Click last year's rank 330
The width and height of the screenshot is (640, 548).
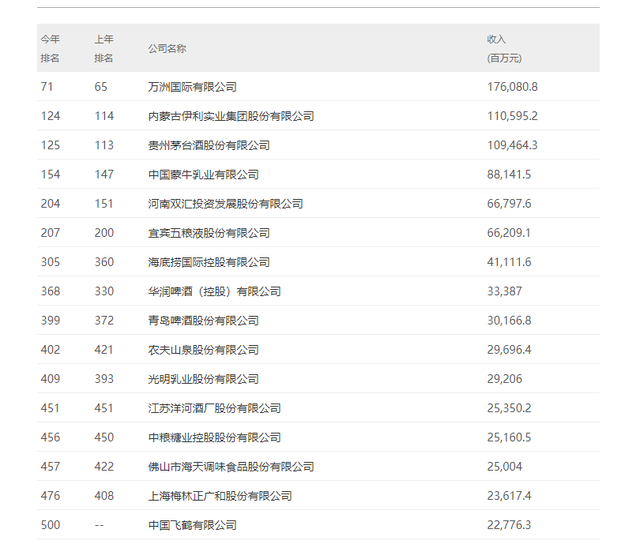tap(104, 291)
